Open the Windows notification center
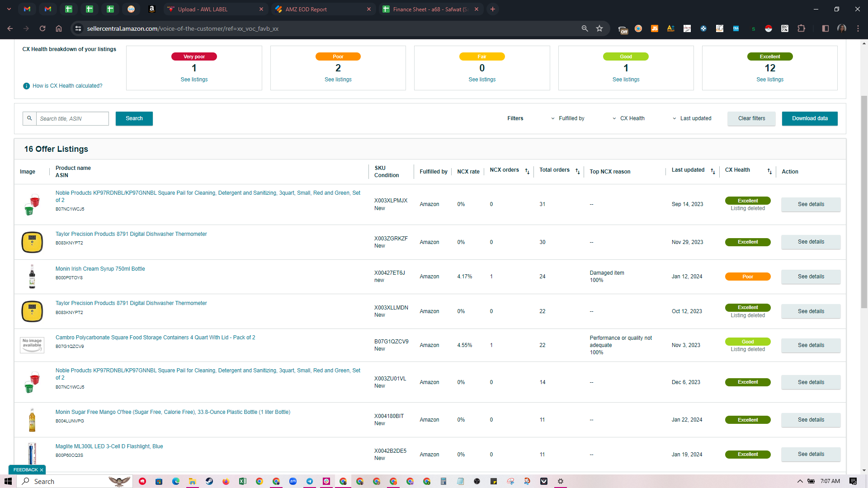The image size is (868, 488). click(853, 481)
